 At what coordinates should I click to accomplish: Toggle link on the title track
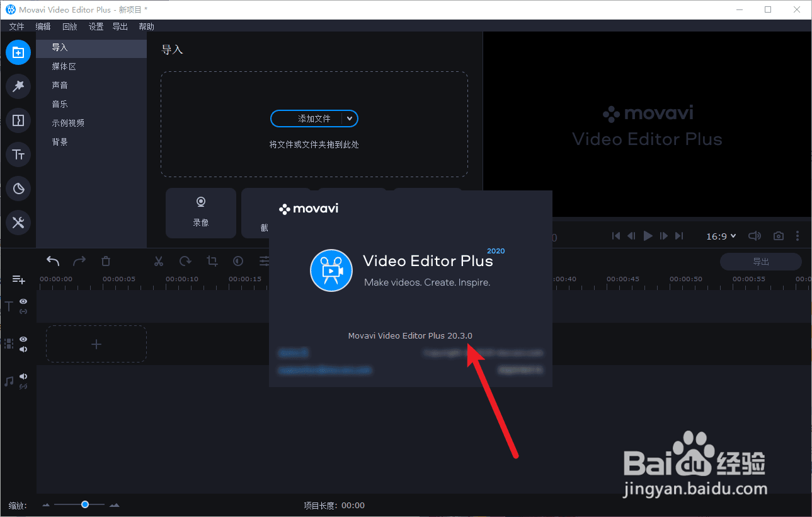click(x=23, y=311)
